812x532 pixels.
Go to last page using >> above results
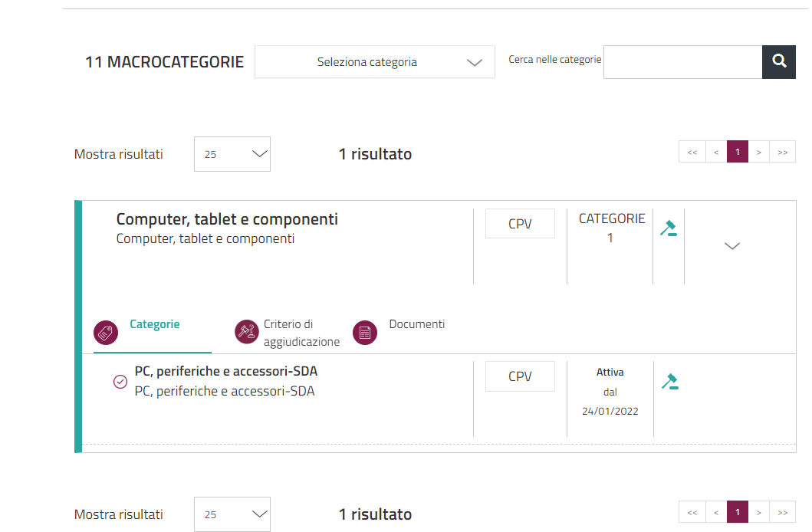[x=782, y=152]
